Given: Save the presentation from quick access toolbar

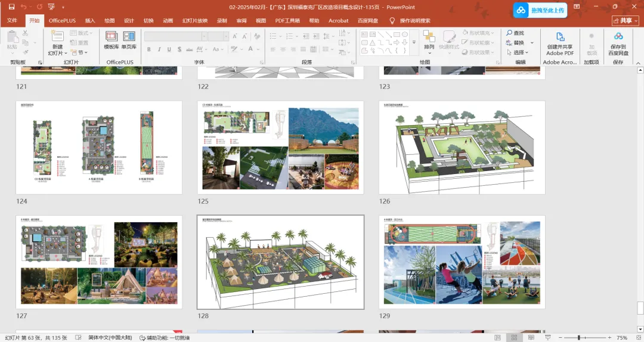Looking at the screenshot, I should tap(11, 7).
